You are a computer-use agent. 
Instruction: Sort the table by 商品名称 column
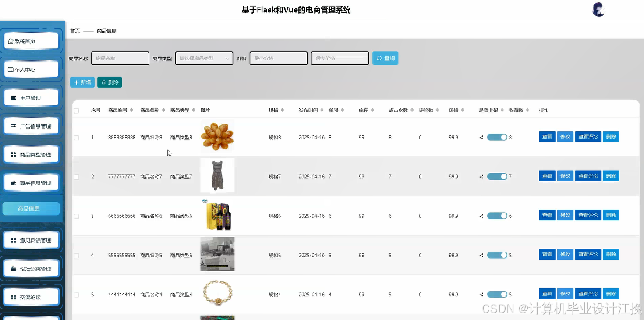coord(163,110)
